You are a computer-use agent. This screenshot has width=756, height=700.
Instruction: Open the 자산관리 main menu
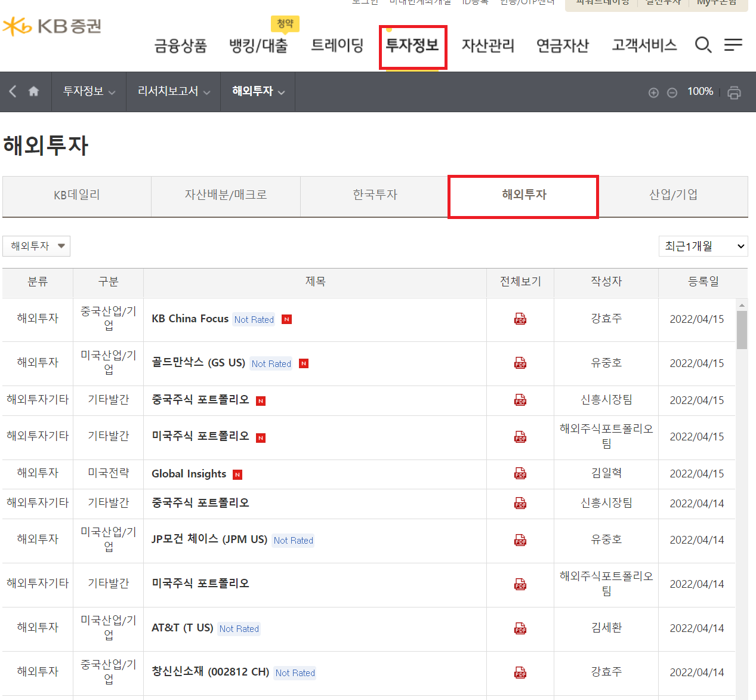tap(488, 45)
